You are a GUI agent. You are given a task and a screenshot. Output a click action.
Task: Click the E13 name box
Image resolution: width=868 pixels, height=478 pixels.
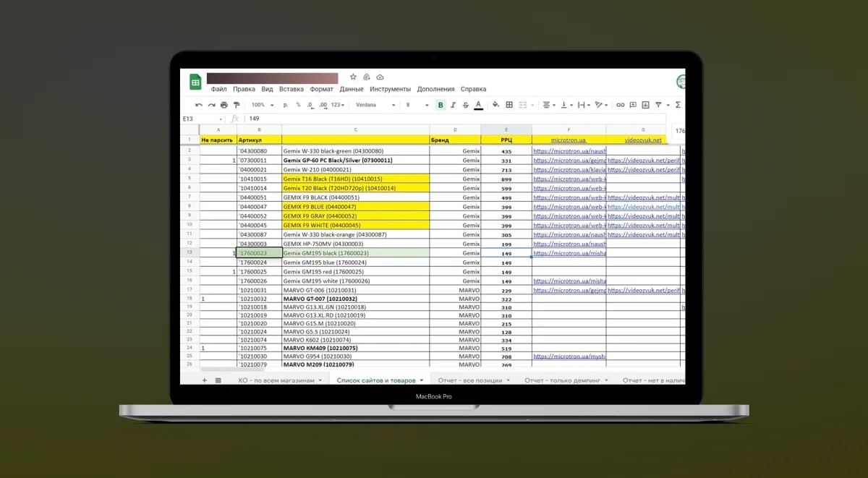tap(203, 119)
